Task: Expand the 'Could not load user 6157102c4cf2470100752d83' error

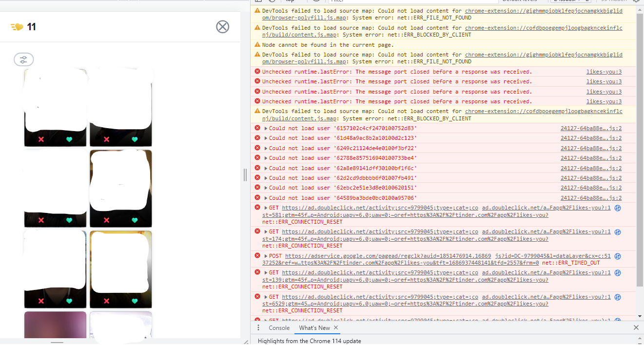Action: pos(265,128)
